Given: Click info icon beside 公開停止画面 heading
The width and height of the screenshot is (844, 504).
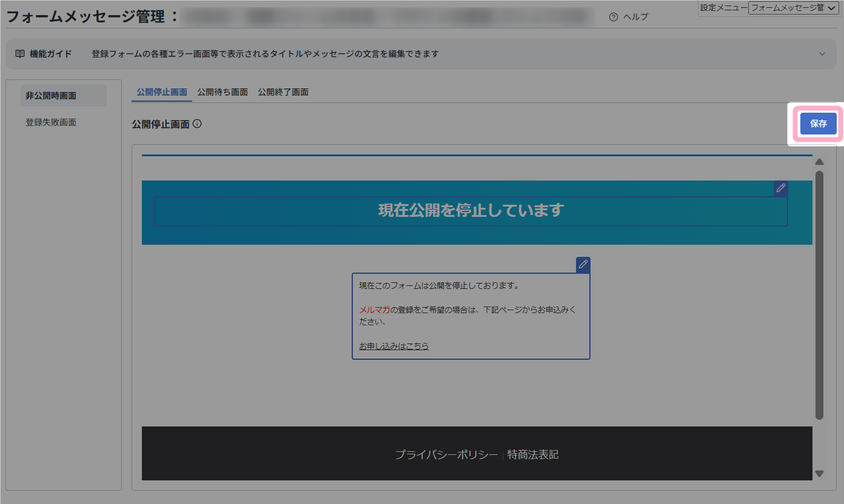Looking at the screenshot, I should (197, 124).
